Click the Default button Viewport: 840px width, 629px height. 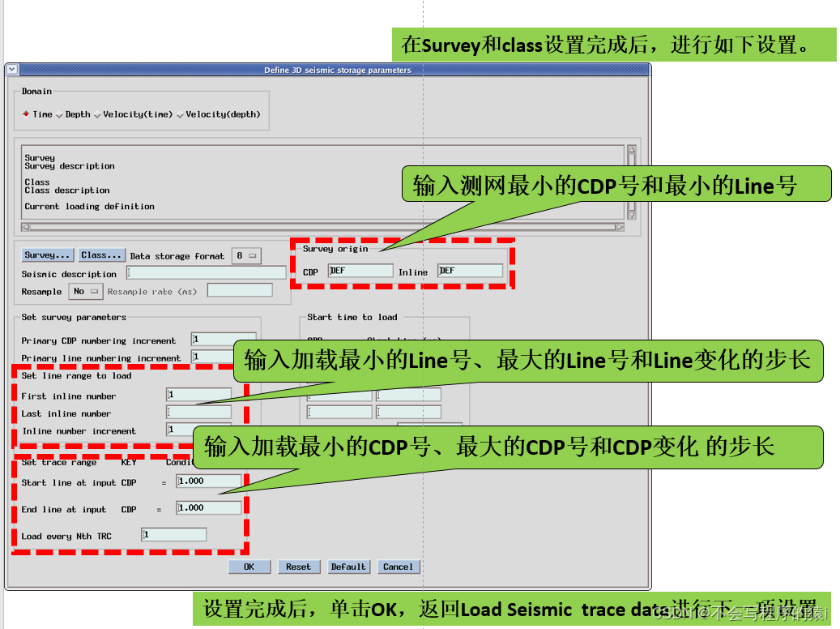click(348, 567)
